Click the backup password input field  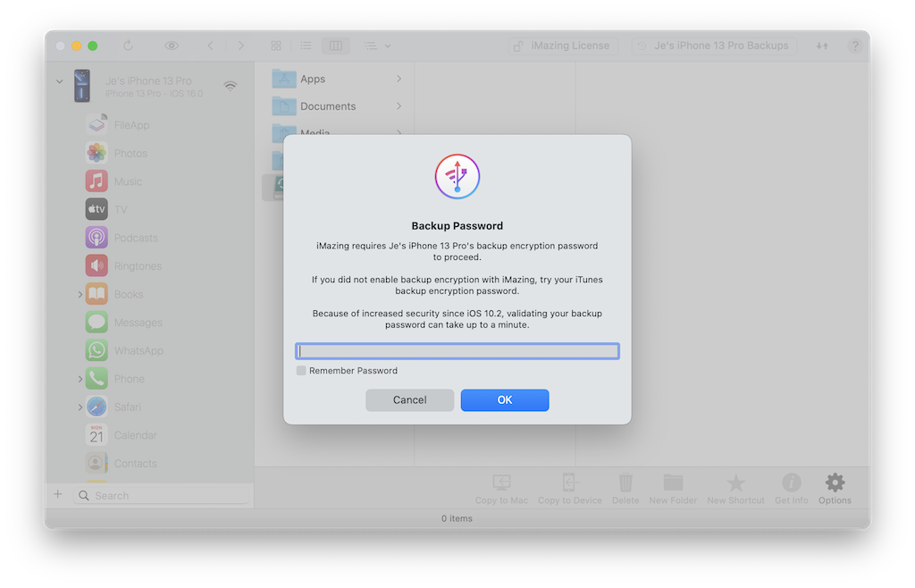457,351
